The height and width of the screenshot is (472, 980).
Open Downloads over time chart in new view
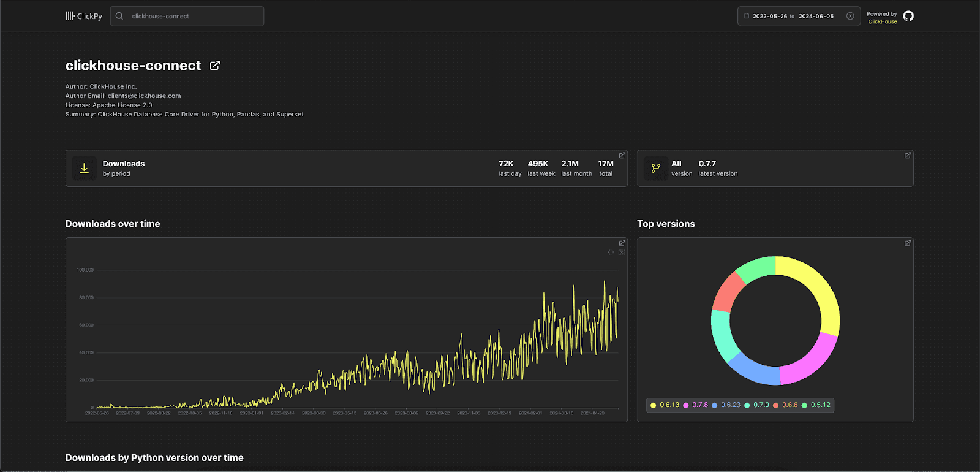pyautogui.click(x=622, y=243)
